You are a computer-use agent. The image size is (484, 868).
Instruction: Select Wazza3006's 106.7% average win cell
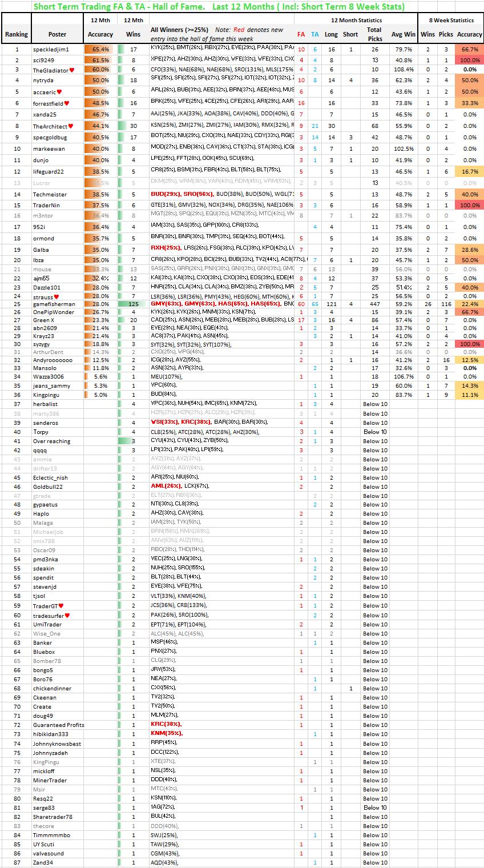coord(404,377)
